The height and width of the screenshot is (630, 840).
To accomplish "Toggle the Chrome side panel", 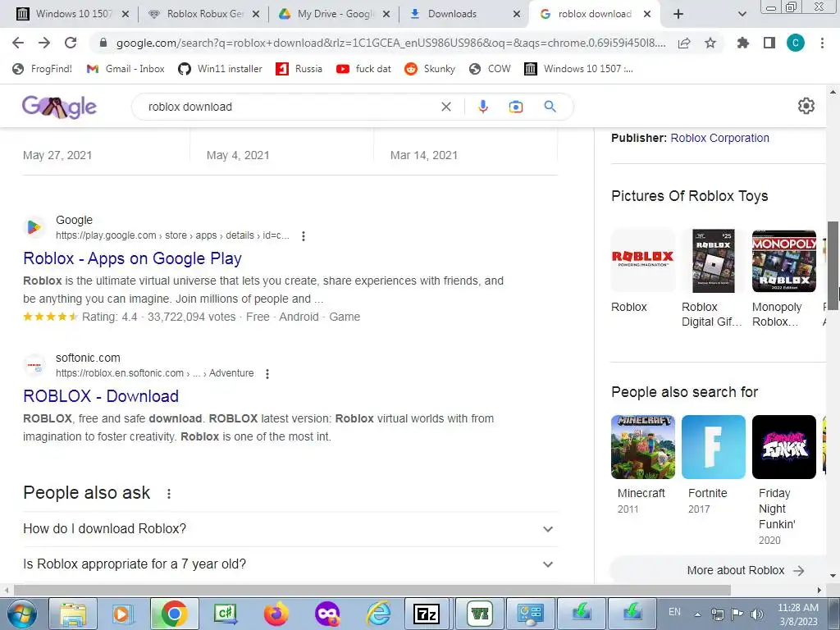I will click(x=769, y=43).
